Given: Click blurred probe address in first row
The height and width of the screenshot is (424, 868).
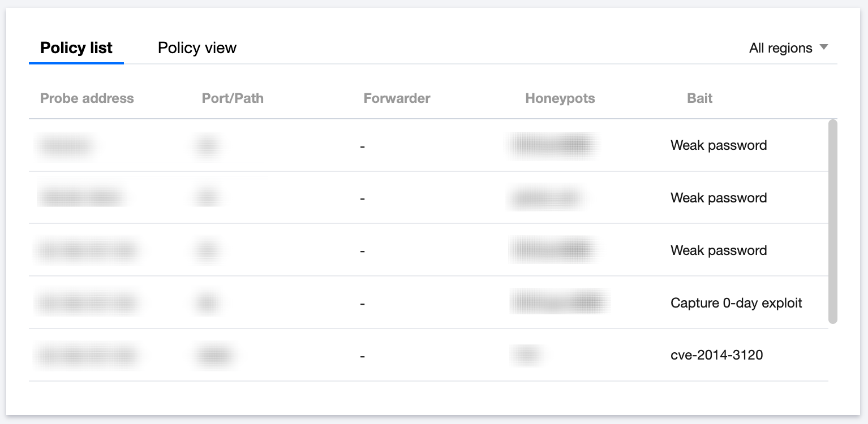Looking at the screenshot, I should (66, 146).
